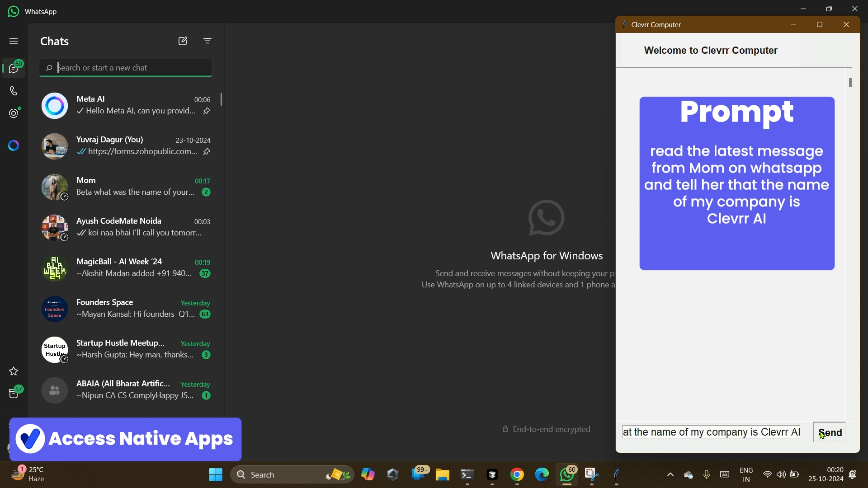Show hidden system tray icons chevron
Screen dimensions: 868x488
click(670, 475)
